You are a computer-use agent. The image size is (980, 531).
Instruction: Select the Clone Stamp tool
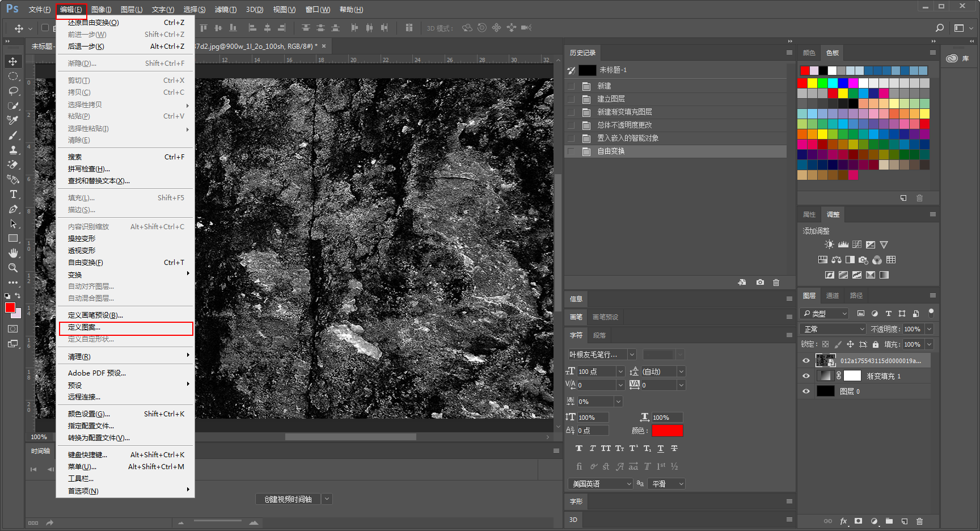pyautogui.click(x=13, y=150)
